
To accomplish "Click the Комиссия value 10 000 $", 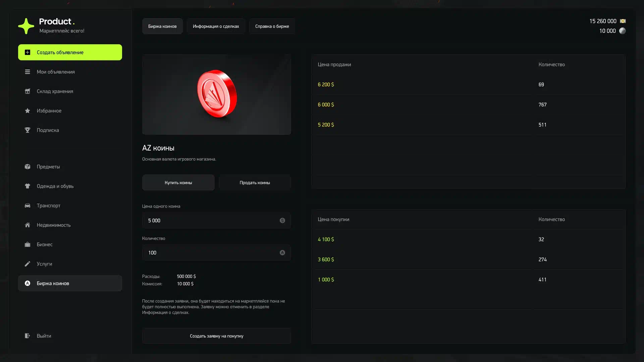I will pyautogui.click(x=185, y=284).
